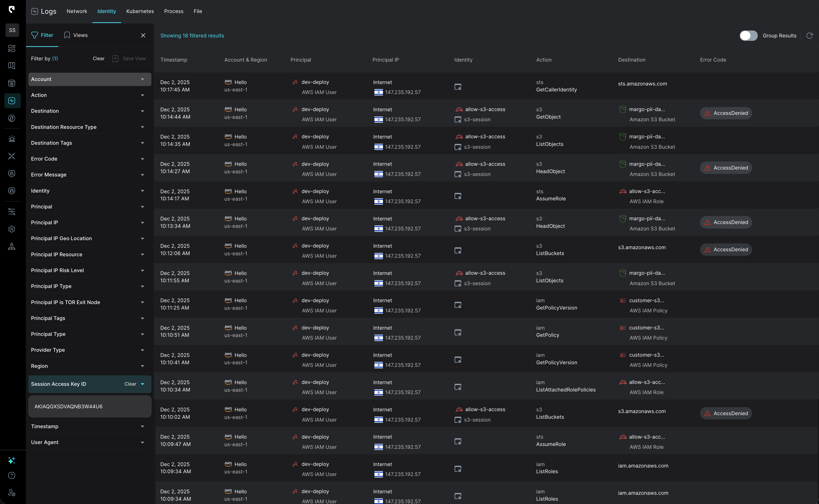Open the Views tab
819x504 pixels.
point(76,35)
